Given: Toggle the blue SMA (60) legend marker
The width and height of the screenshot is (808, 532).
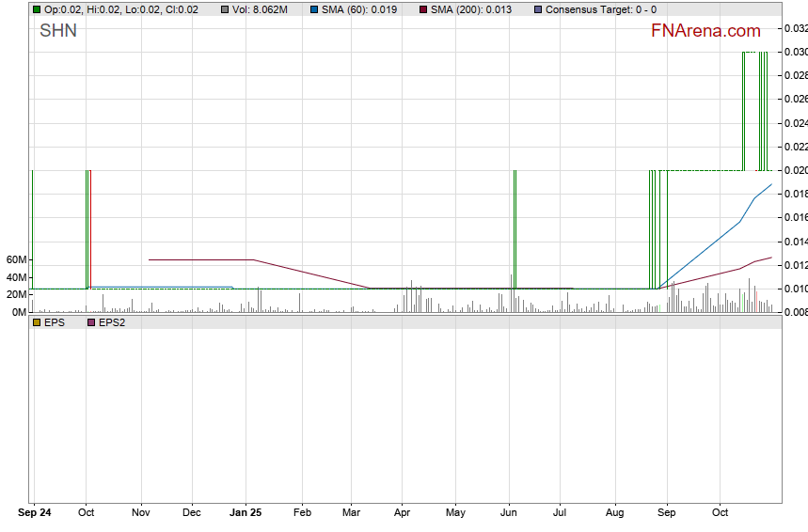Looking at the screenshot, I should point(313,9).
